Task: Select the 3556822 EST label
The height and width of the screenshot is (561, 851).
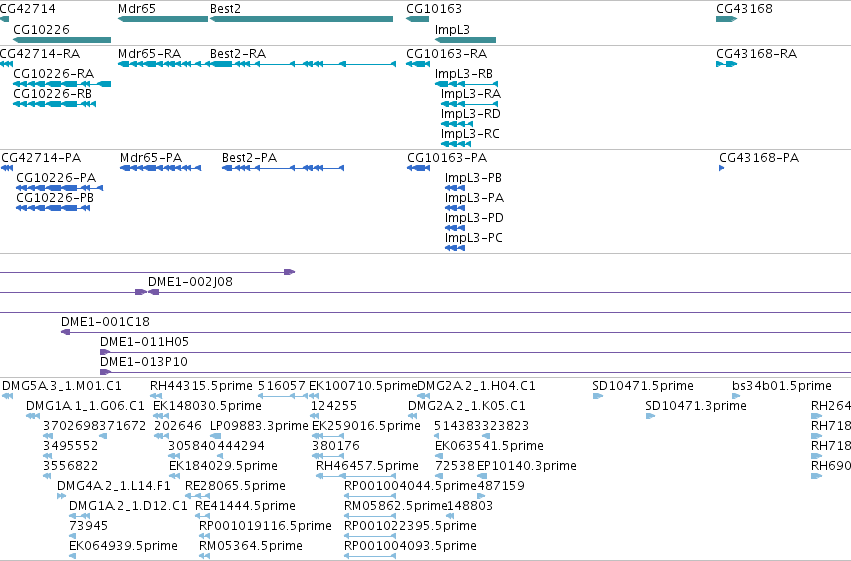Action: click(71, 466)
